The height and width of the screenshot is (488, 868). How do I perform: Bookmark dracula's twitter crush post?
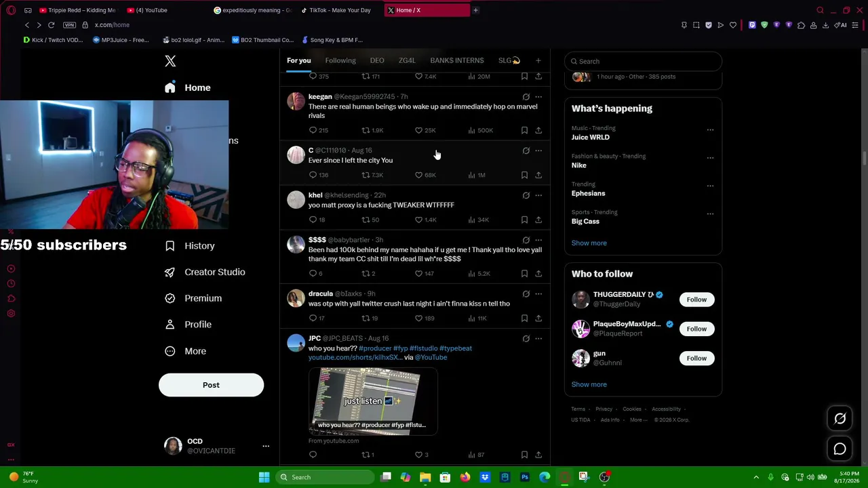[524, 318]
